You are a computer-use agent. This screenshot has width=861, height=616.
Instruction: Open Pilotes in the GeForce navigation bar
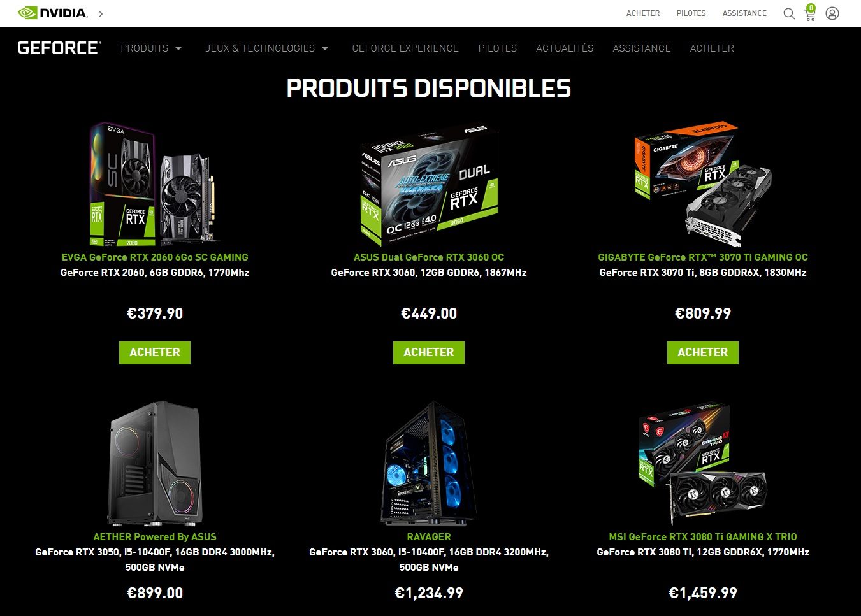coord(498,48)
